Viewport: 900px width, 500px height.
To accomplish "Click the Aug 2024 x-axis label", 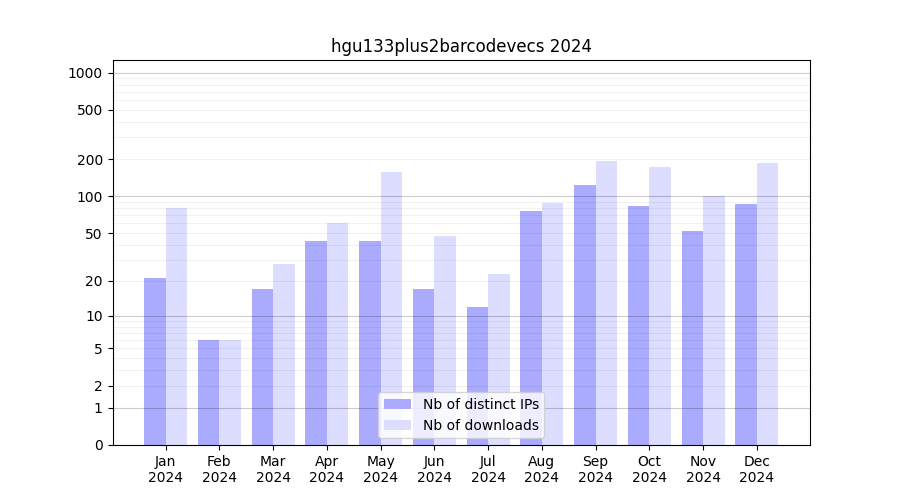I will tap(542, 469).
